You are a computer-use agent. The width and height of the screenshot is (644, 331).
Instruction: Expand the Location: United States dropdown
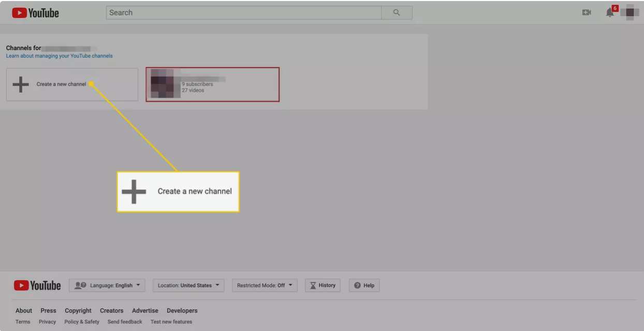pos(188,285)
